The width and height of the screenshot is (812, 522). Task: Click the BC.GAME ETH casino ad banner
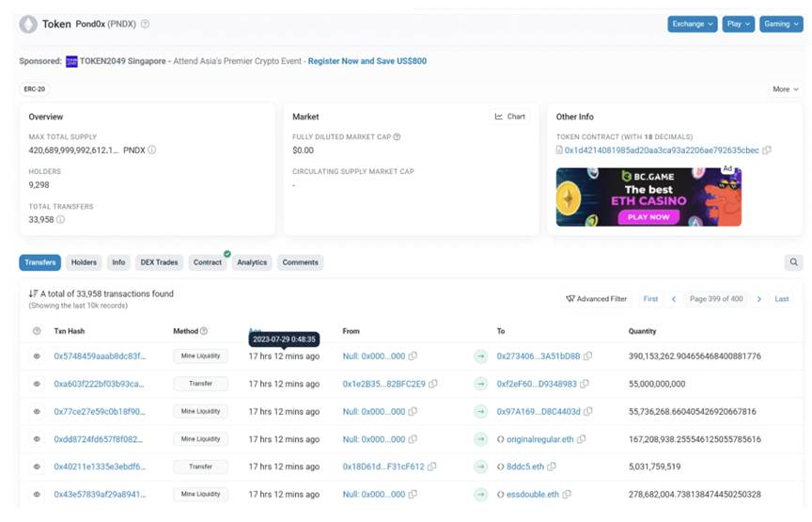pyautogui.click(x=648, y=197)
